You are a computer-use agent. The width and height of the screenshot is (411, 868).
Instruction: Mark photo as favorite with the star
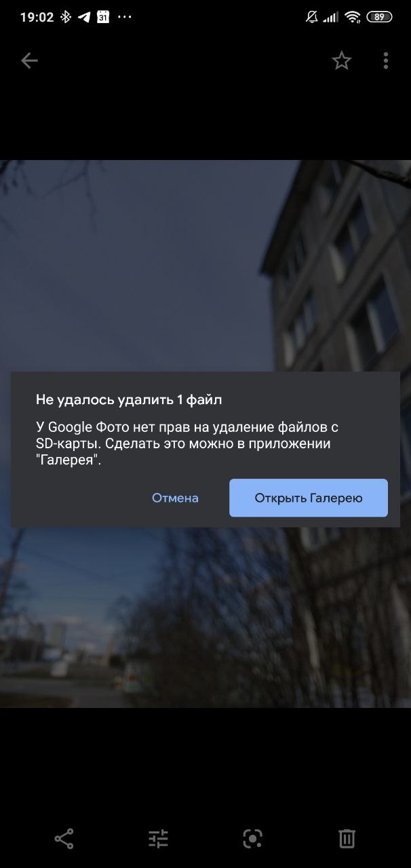342,61
